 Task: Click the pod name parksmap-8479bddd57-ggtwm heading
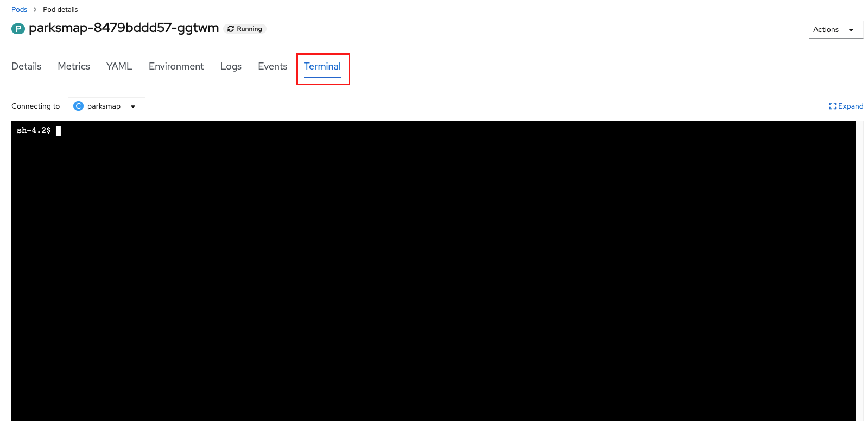pyautogui.click(x=124, y=28)
